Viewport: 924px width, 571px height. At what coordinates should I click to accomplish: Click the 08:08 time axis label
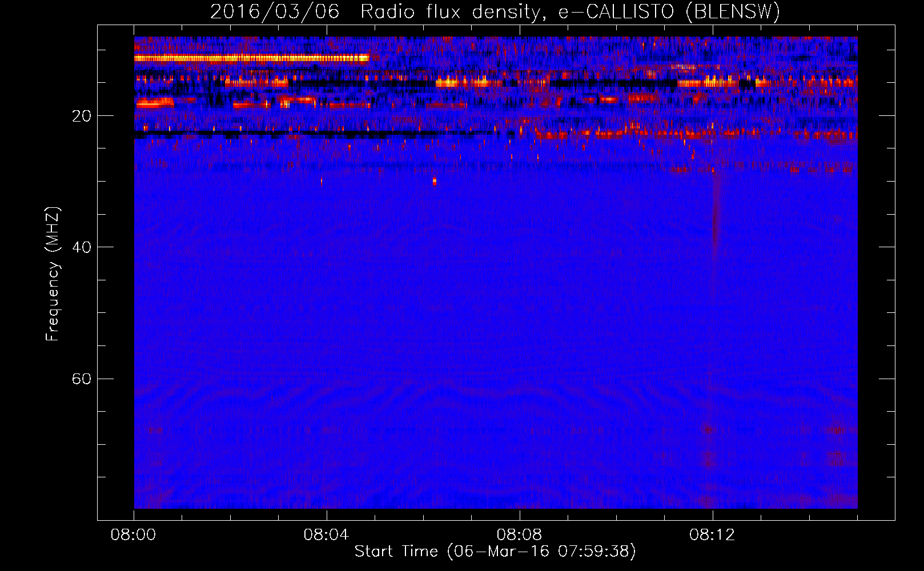coord(520,535)
